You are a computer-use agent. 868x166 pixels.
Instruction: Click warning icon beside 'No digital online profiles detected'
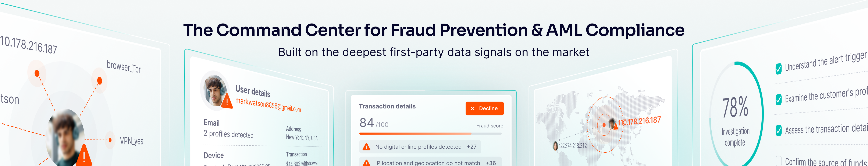tap(366, 147)
